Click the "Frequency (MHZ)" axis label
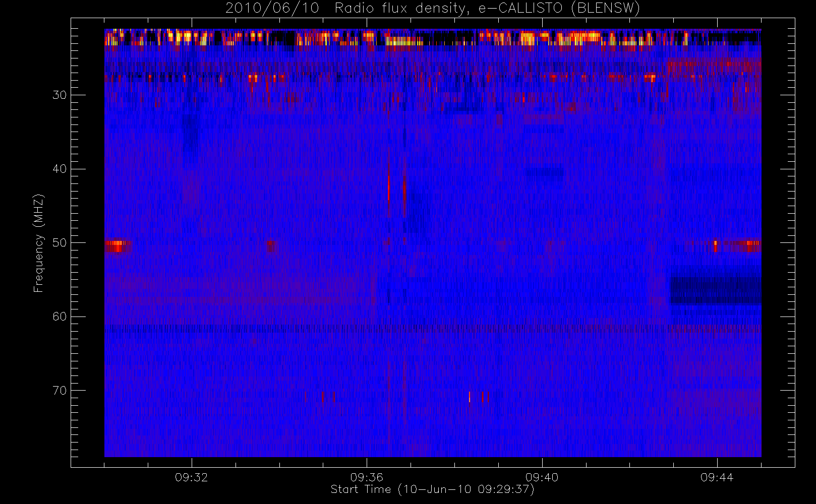This screenshot has width=816, height=504. click(39, 243)
